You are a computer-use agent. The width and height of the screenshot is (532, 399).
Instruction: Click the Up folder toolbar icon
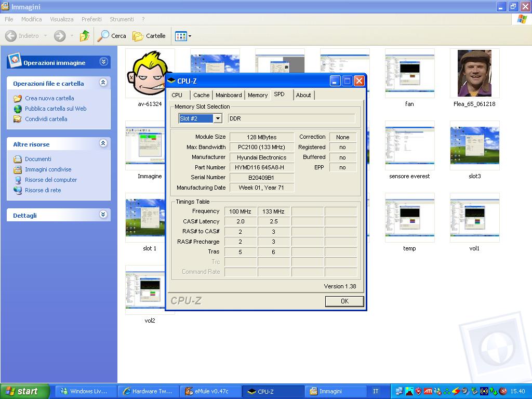coord(85,36)
